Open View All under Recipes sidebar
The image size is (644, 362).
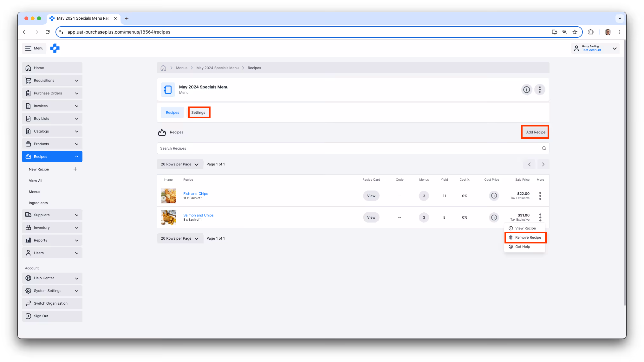tap(36, 181)
